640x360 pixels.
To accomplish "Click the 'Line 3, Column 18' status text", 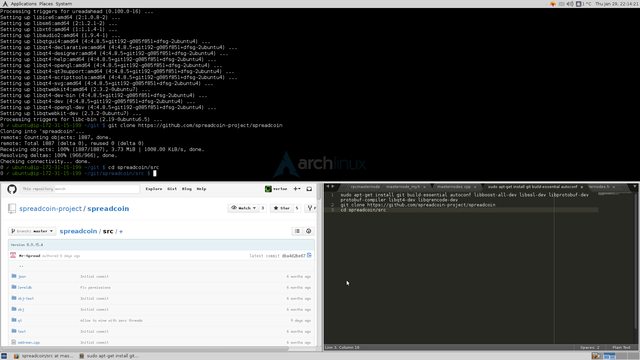I will pyautogui.click(x=342, y=348).
